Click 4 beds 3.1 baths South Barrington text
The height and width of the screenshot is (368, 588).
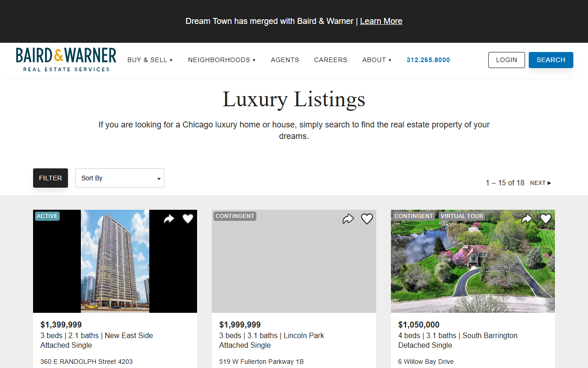pos(458,335)
